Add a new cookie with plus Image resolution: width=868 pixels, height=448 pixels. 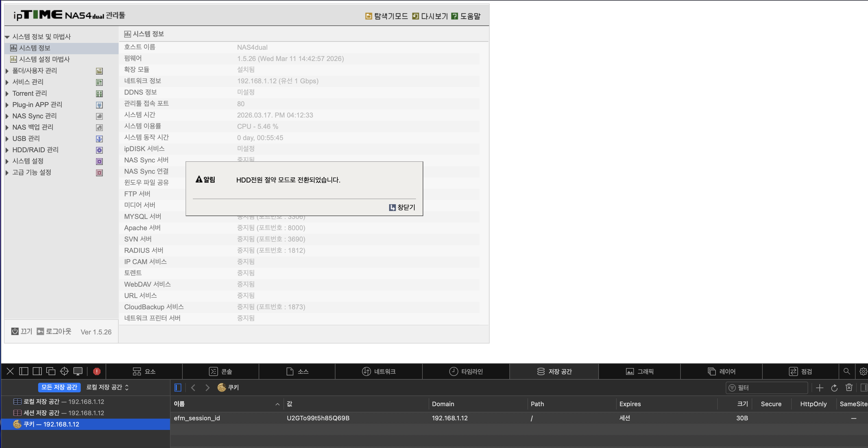click(819, 388)
